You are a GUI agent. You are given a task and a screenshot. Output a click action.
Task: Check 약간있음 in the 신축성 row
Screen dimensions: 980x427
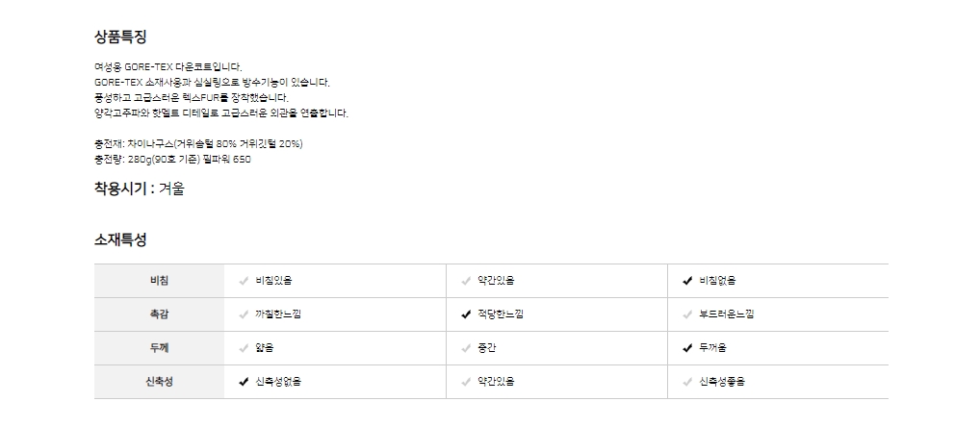[x=466, y=382]
